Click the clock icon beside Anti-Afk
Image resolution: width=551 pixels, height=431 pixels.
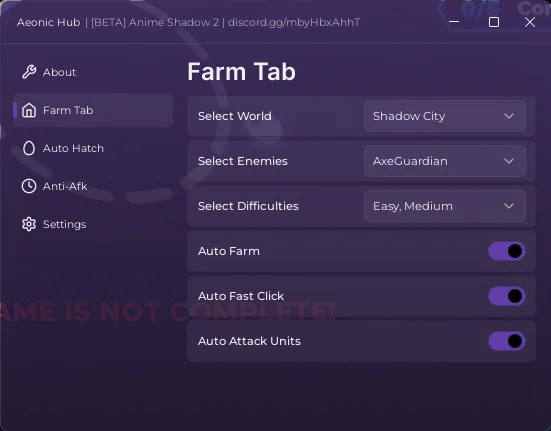[29, 186]
